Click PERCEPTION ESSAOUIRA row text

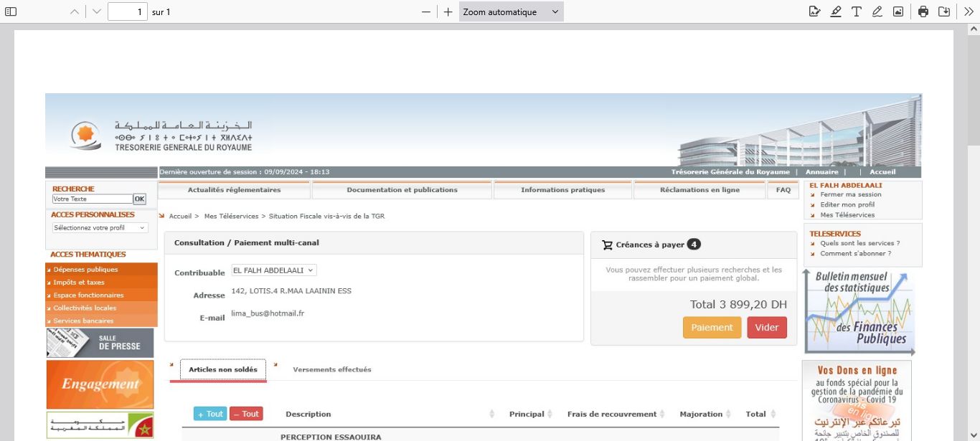331,437
